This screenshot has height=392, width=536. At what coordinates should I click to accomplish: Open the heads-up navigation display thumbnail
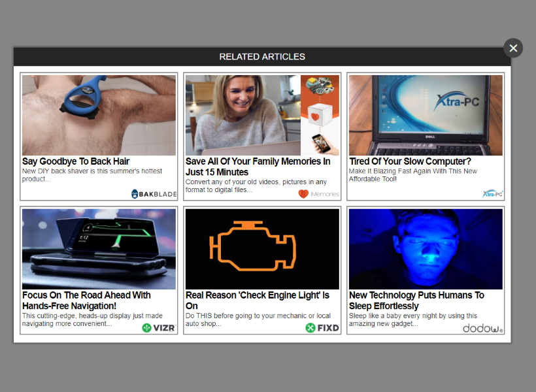pos(99,249)
